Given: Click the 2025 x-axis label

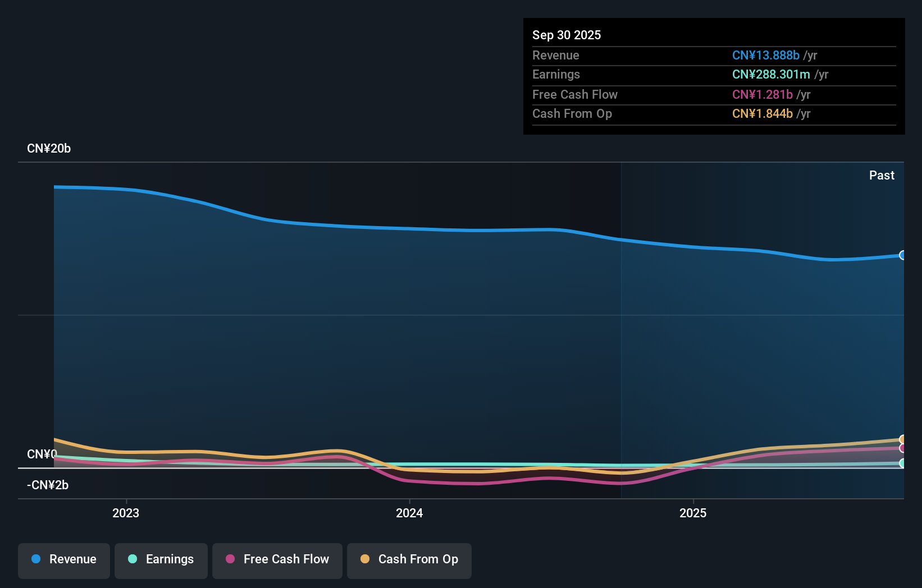Looking at the screenshot, I should tap(693, 513).
